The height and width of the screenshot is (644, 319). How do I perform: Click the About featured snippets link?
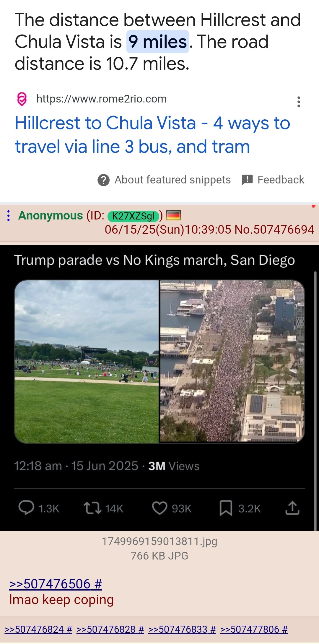tap(172, 180)
